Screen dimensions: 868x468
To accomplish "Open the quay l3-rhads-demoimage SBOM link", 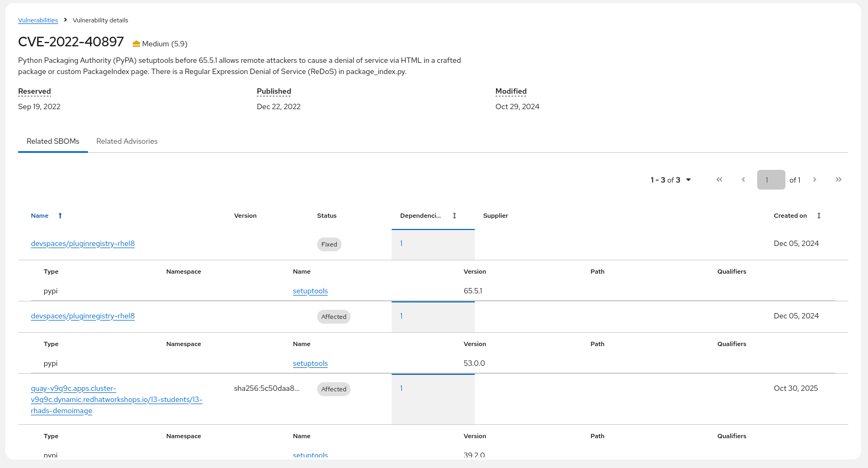I will (x=116, y=399).
